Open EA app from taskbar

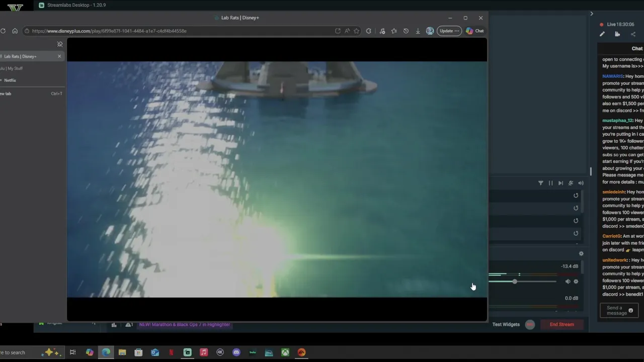pos(301,352)
